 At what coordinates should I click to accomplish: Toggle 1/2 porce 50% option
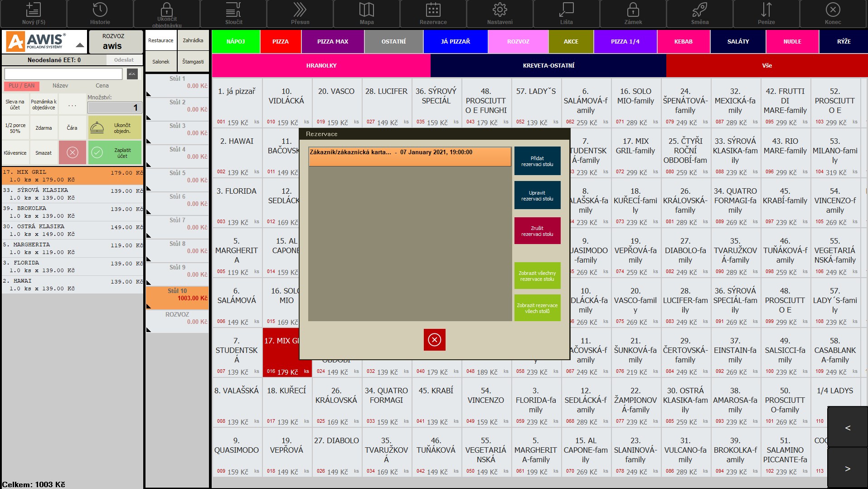pos(15,128)
